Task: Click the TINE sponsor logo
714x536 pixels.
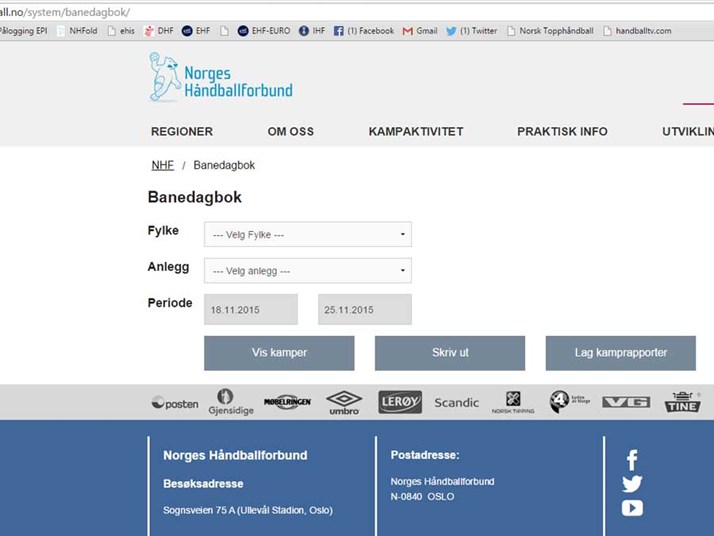Action: (683, 402)
